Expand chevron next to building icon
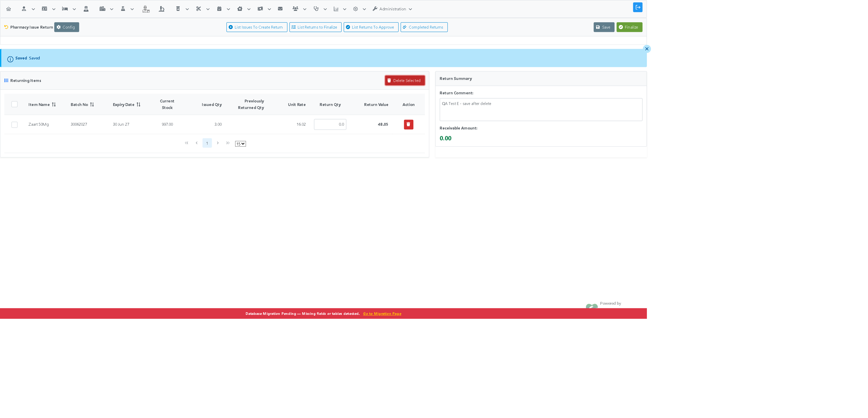This screenshot has width=868, height=418. click(111, 9)
